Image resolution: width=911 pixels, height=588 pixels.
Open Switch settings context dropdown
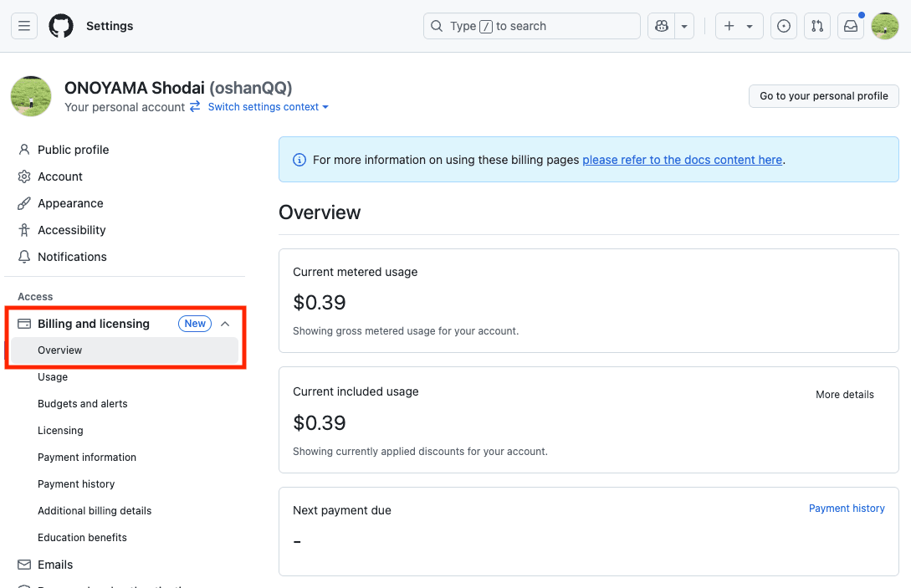click(268, 107)
